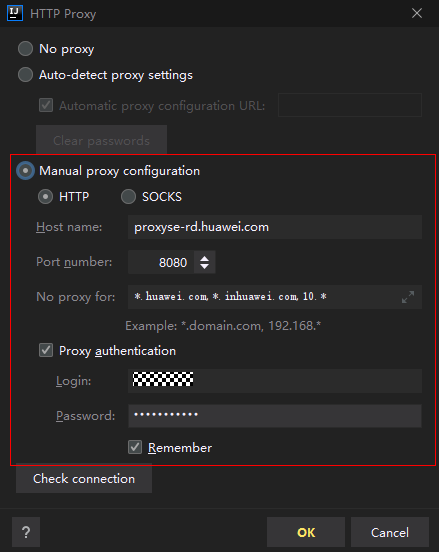The image size is (439, 552).
Task: Decrease port number with down arrow
Action: tap(205, 266)
